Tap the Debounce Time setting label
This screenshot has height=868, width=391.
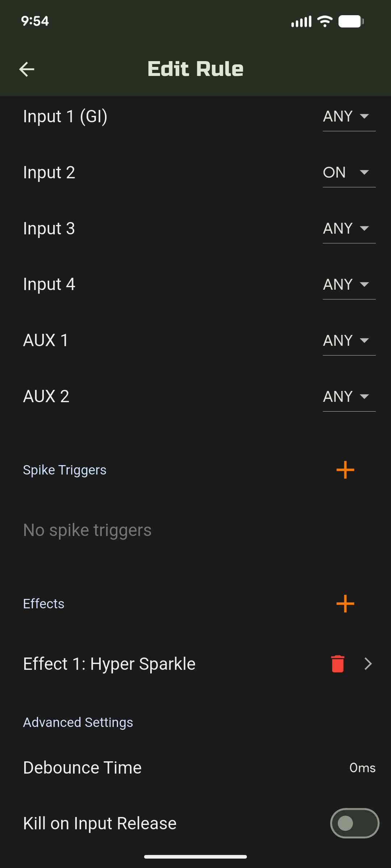click(x=83, y=767)
